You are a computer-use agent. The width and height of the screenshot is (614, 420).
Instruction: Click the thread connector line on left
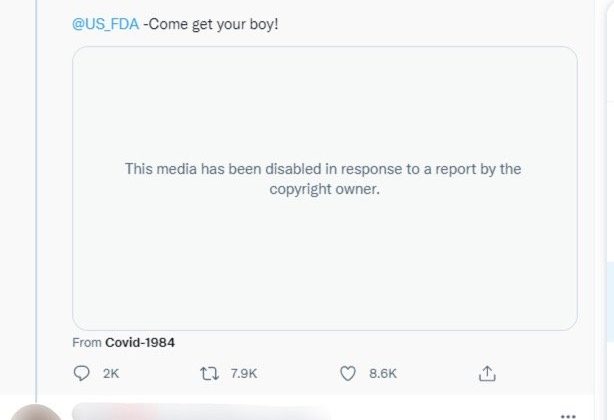(37, 200)
